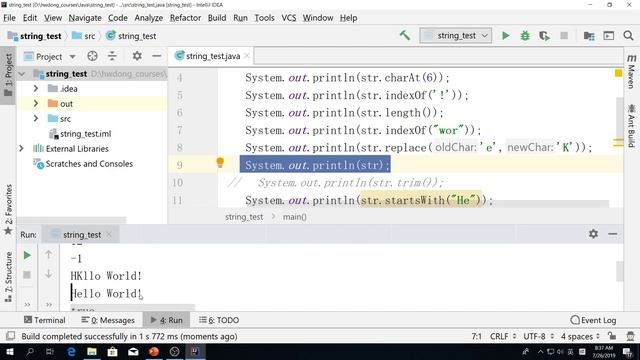Select the string_test Run tab

click(82, 235)
